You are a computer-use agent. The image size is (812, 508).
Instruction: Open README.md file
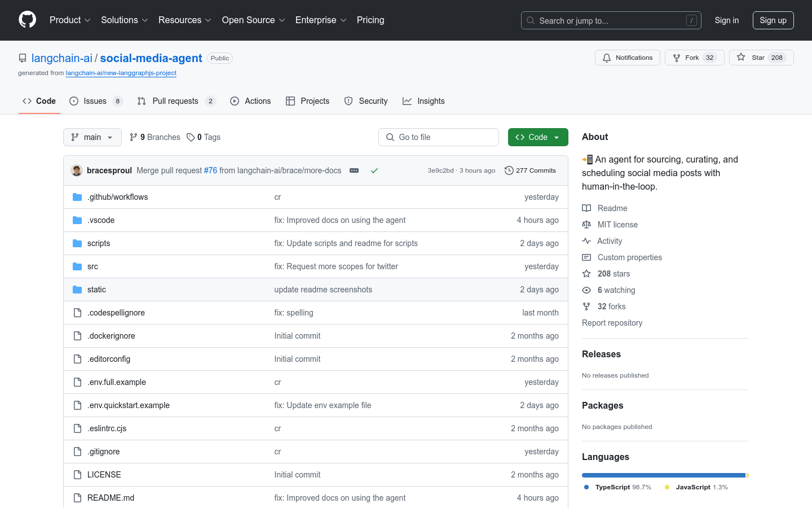[x=111, y=498]
